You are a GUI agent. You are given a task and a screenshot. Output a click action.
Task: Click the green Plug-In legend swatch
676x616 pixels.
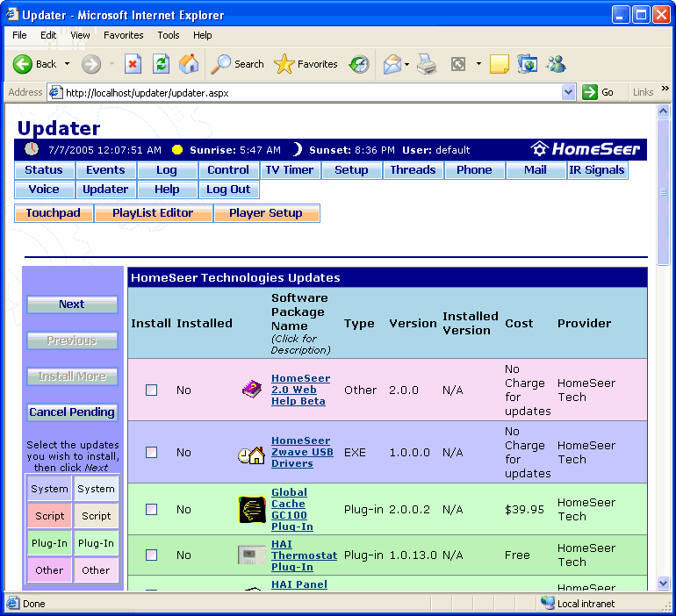[x=49, y=543]
